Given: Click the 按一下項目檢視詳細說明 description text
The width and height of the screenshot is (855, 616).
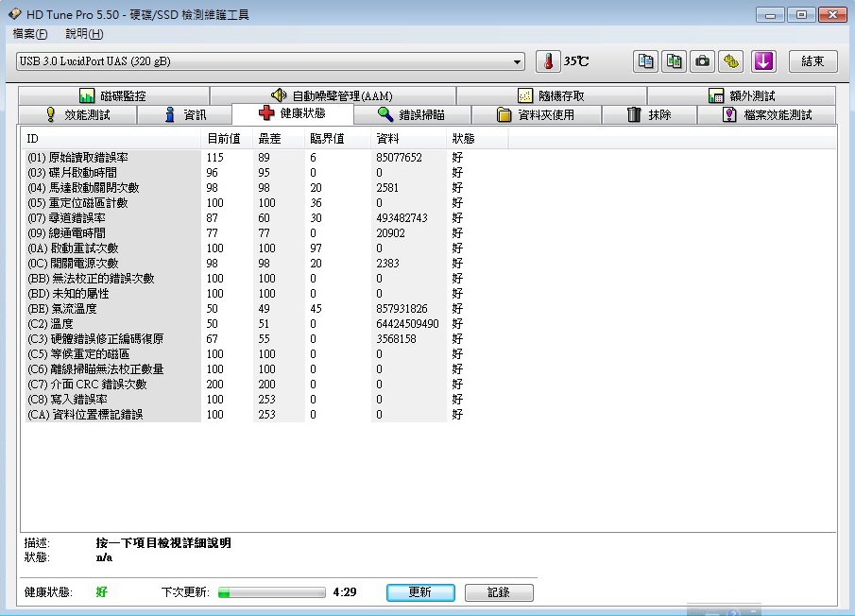Looking at the screenshot, I should (x=163, y=543).
